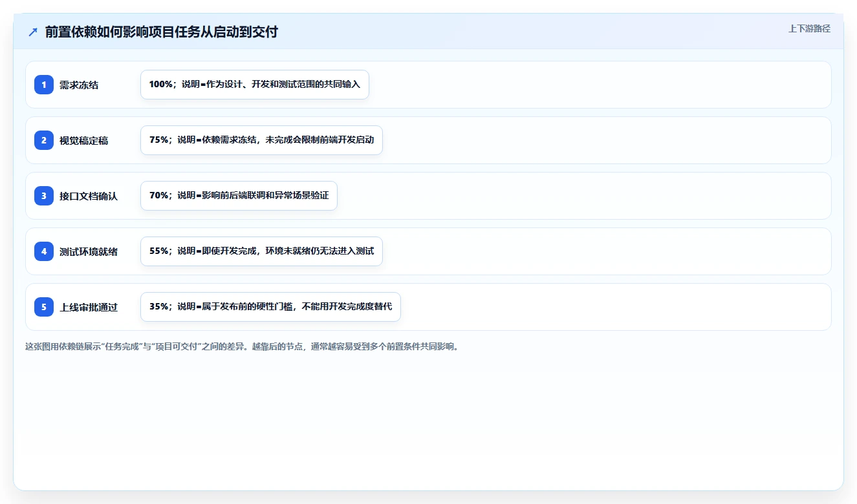Image resolution: width=857 pixels, height=504 pixels.
Task: Click the 上下游路径 label in the header
Action: click(809, 28)
